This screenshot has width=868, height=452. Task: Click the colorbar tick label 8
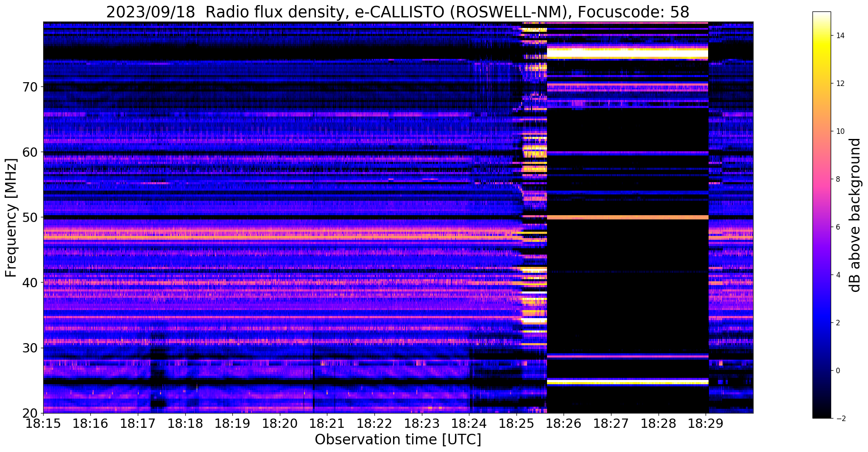point(837,179)
